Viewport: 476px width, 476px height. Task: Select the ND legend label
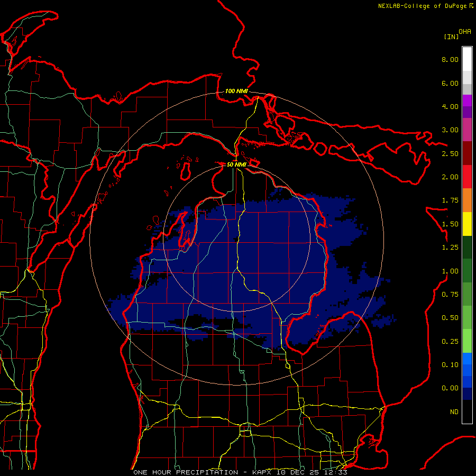[454, 412]
